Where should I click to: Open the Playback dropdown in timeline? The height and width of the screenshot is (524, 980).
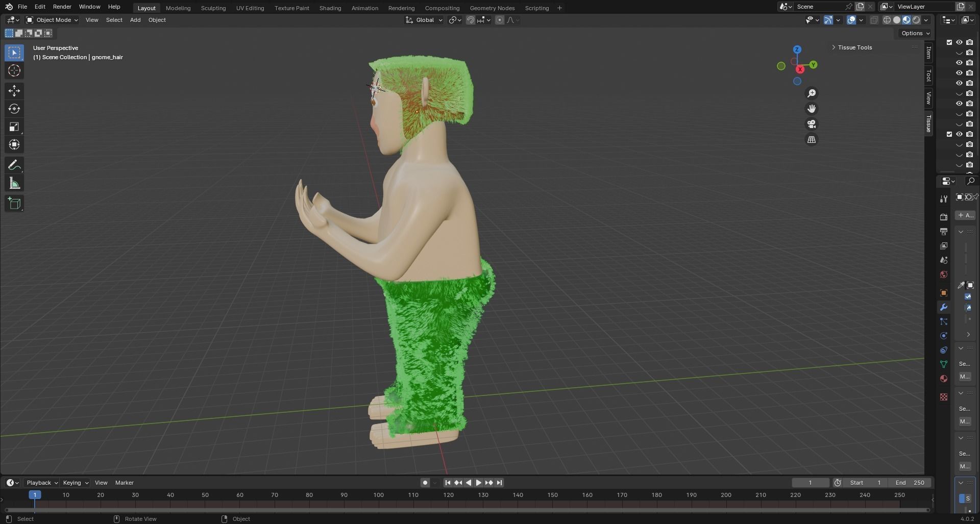42,483
